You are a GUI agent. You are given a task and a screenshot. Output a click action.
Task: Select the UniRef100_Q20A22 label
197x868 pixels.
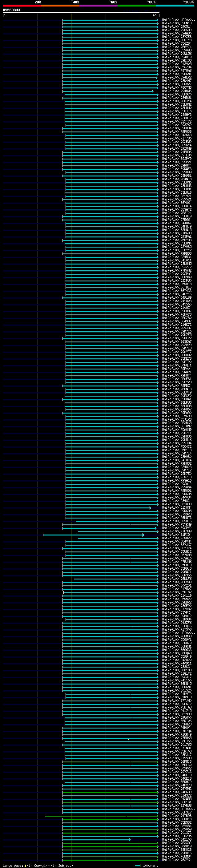(x=177, y=538)
